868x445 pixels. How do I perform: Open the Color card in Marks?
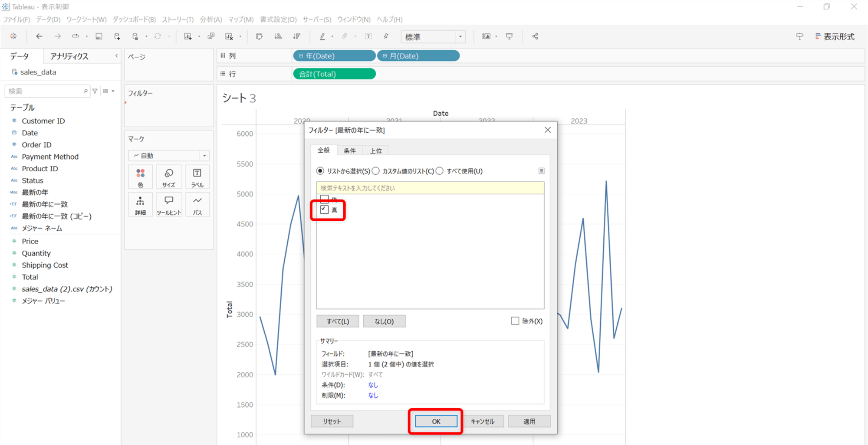point(140,177)
